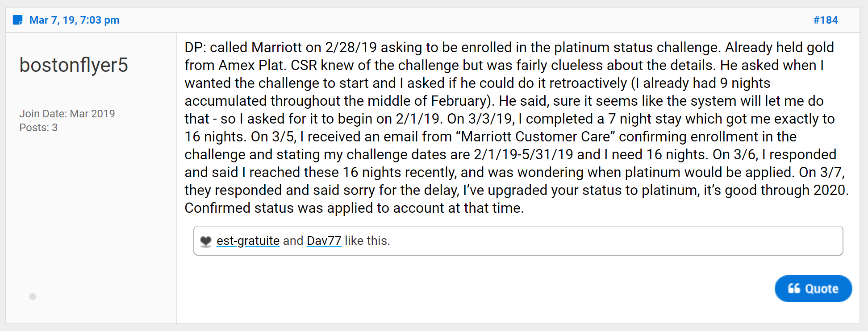Image resolution: width=868 pixels, height=331 pixels.
Task: Click the Posts: 3 count
Action: coord(38,128)
